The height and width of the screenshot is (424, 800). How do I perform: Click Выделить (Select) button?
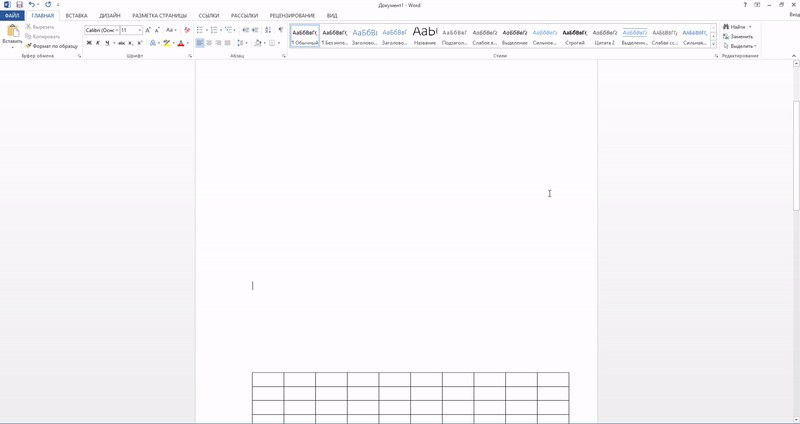pyautogui.click(x=739, y=46)
